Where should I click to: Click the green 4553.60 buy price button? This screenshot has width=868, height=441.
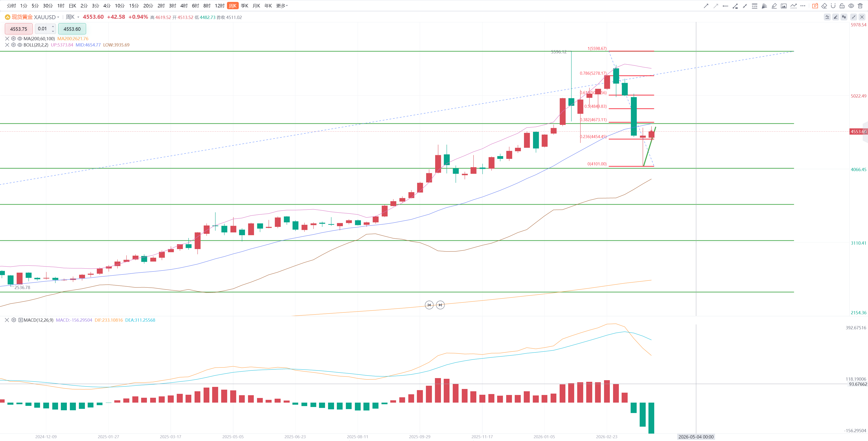click(x=72, y=29)
